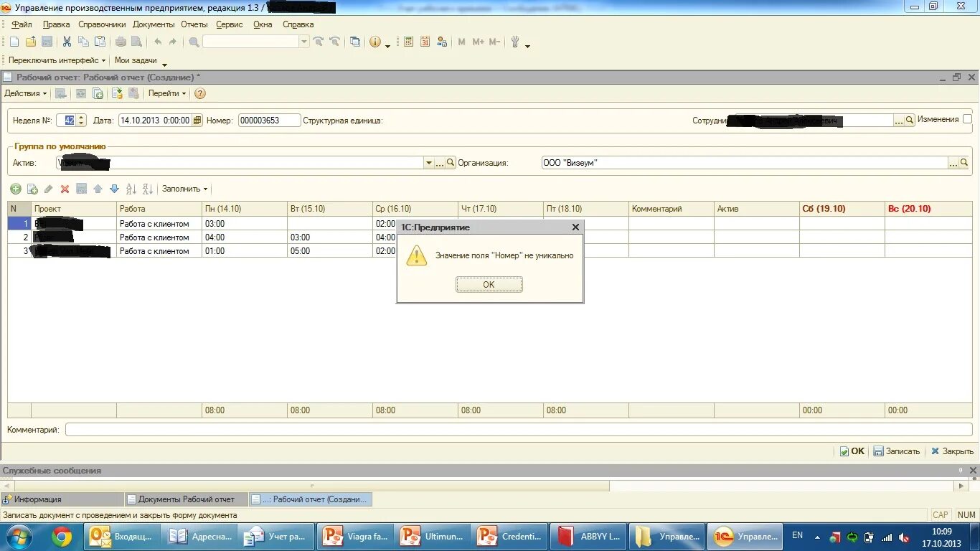
Task: Open the Справочники menu
Action: pyautogui.click(x=102, y=24)
